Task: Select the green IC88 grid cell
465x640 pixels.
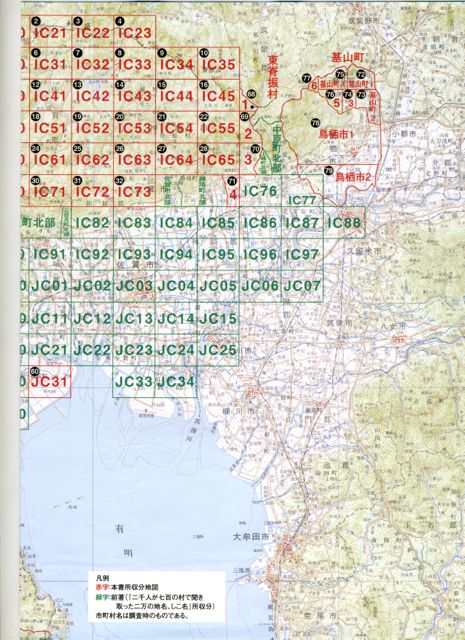Action: pyautogui.click(x=344, y=222)
